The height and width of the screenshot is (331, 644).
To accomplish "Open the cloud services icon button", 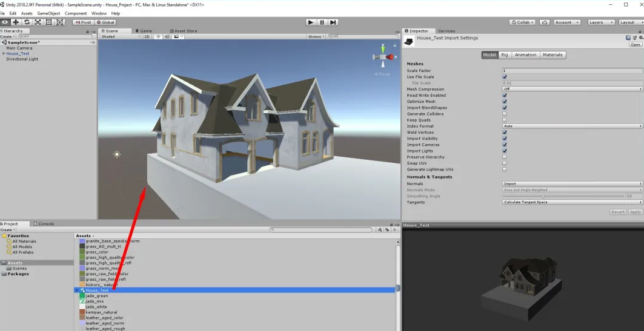I will click(545, 22).
